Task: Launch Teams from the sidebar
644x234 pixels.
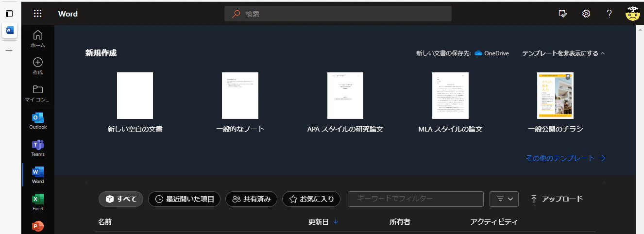Action: tap(38, 148)
